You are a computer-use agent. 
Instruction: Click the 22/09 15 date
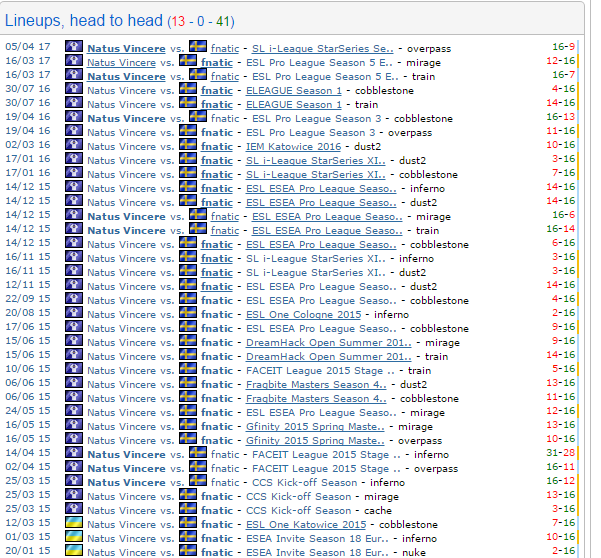coord(28,299)
